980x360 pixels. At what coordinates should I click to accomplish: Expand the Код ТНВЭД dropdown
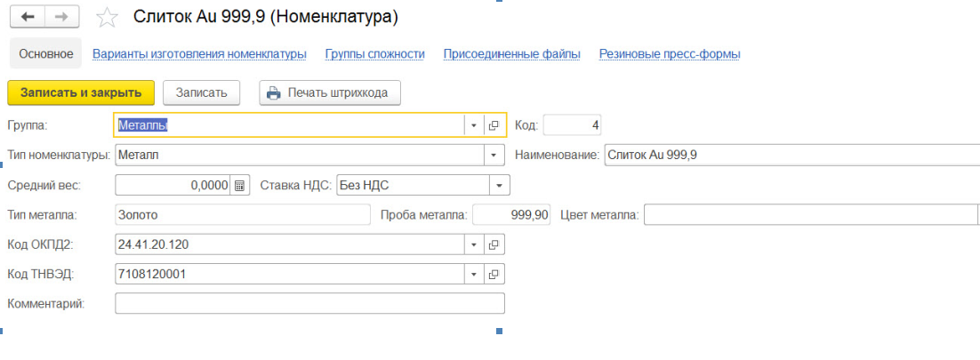tap(474, 274)
